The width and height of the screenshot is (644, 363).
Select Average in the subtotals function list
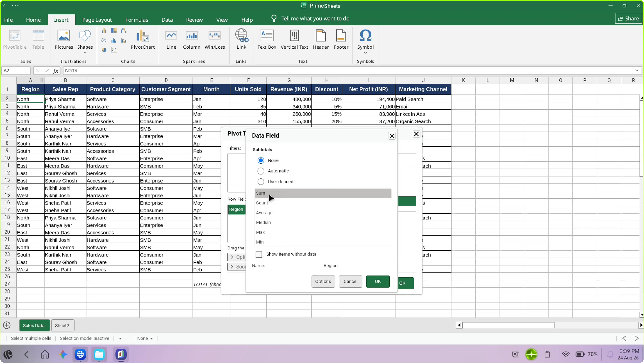click(x=323, y=213)
